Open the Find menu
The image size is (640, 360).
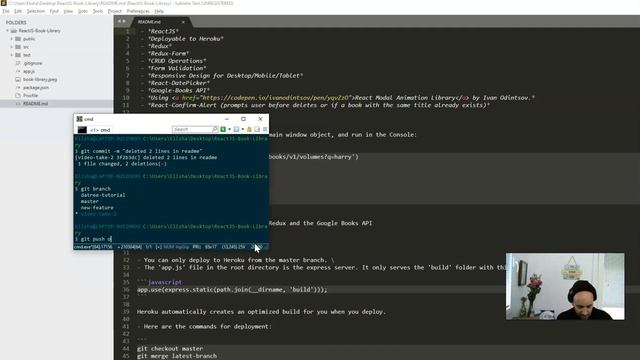(54, 11)
